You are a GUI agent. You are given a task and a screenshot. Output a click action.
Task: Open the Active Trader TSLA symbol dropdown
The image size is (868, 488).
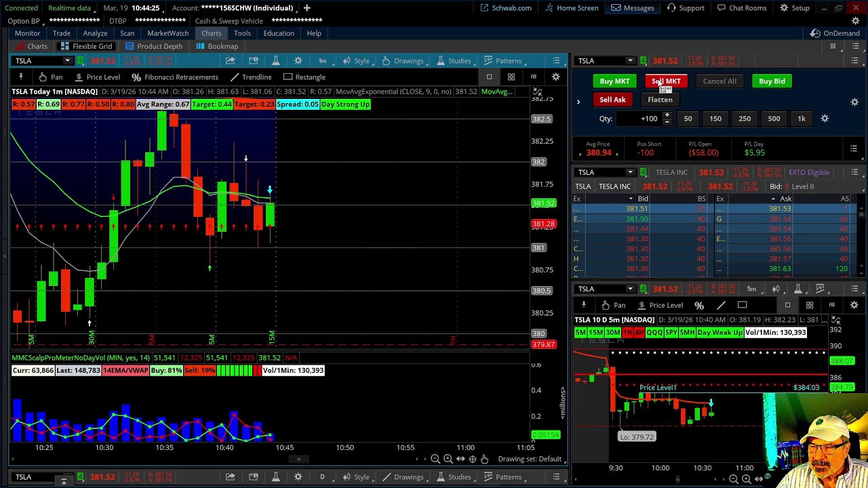click(x=630, y=61)
